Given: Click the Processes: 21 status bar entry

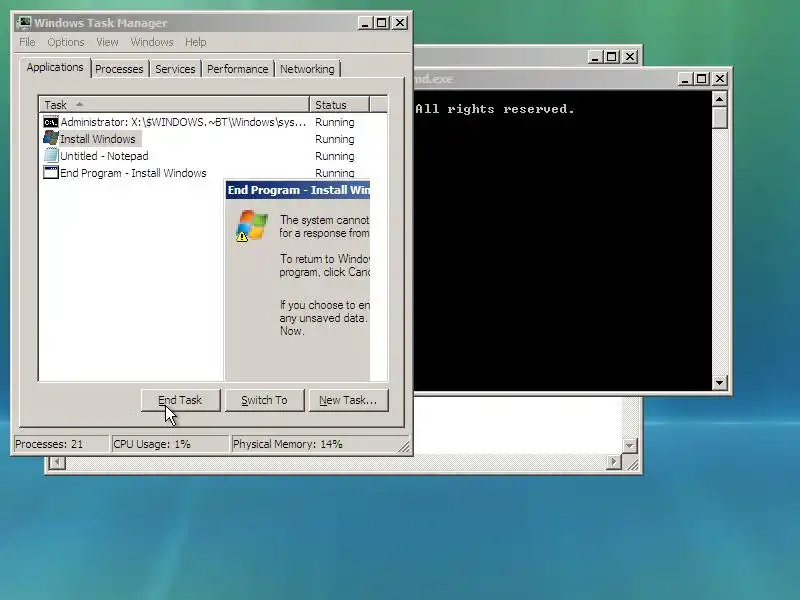Looking at the screenshot, I should coord(60,444).
